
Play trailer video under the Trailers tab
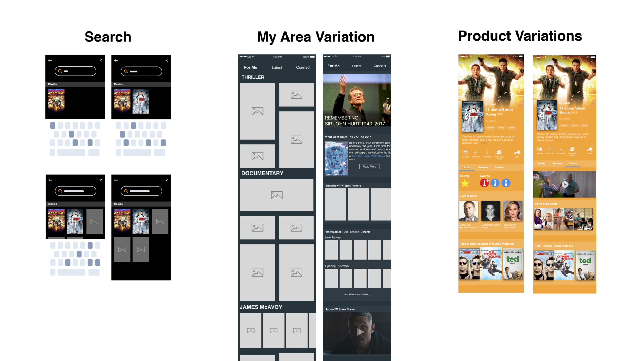click(565, 185)
